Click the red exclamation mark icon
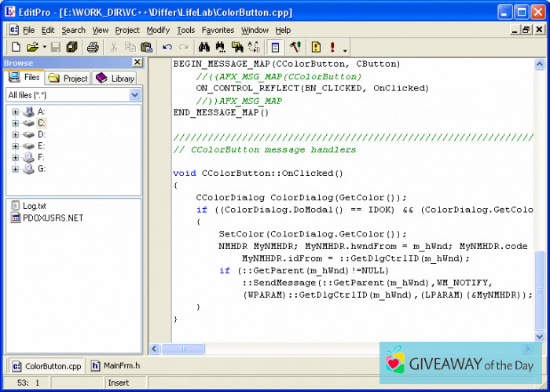 click(332, 47)
